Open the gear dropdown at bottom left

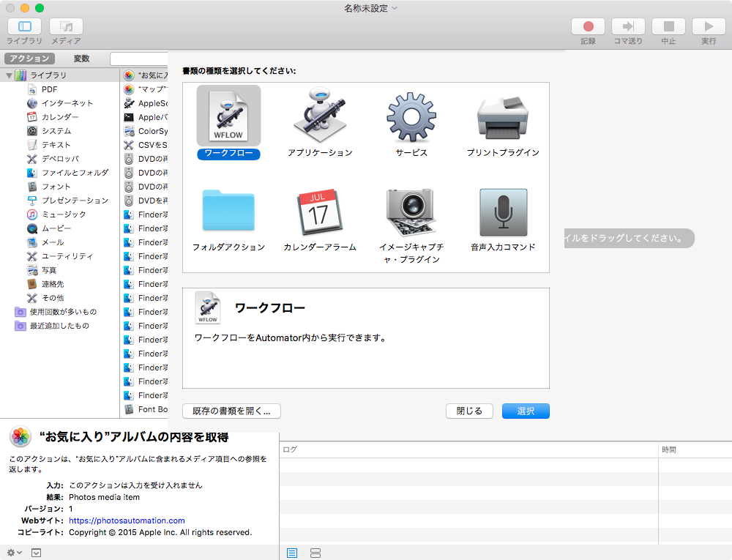13,553
